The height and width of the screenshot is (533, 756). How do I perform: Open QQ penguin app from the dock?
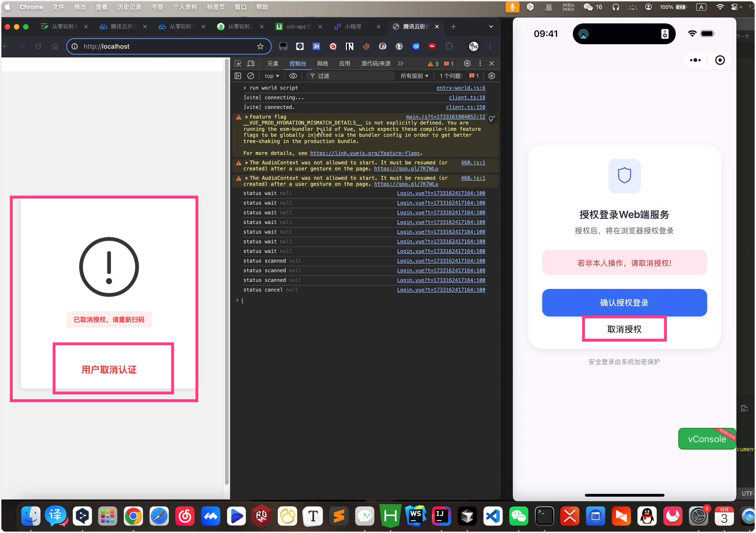(x=647, y=516)
